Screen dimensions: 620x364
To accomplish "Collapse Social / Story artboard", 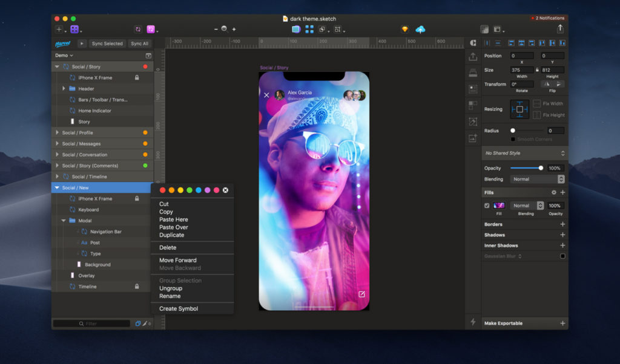I will coord(57,67).
